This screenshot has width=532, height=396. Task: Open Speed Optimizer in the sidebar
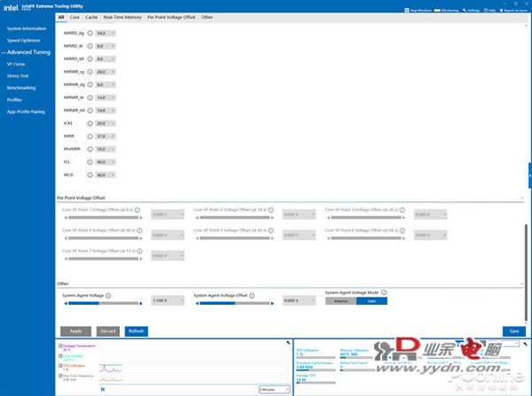(x=24, y=41)
